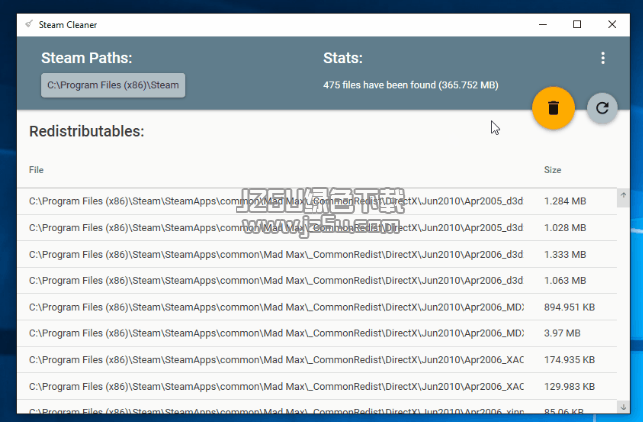Select the file row sized 894.951 KB

tap(317, 307)
